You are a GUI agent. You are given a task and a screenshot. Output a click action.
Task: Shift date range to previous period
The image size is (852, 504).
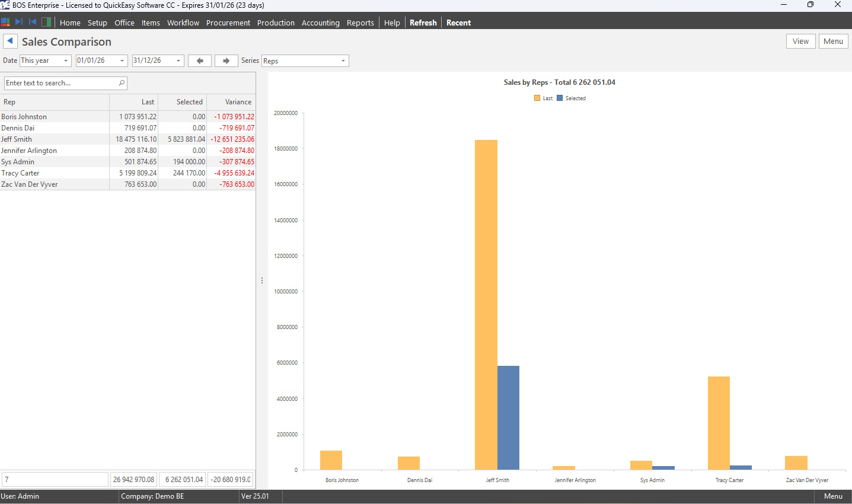pos(200,60)
